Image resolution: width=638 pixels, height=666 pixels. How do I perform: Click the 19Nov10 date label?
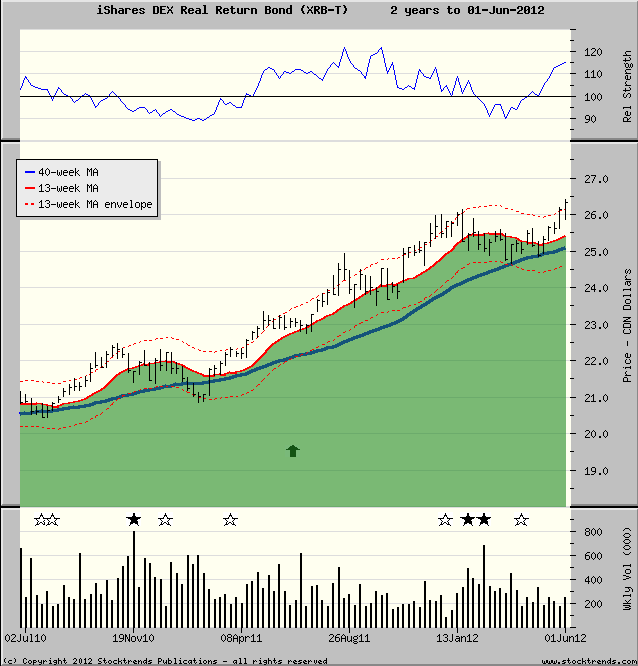tap(133, 638)
